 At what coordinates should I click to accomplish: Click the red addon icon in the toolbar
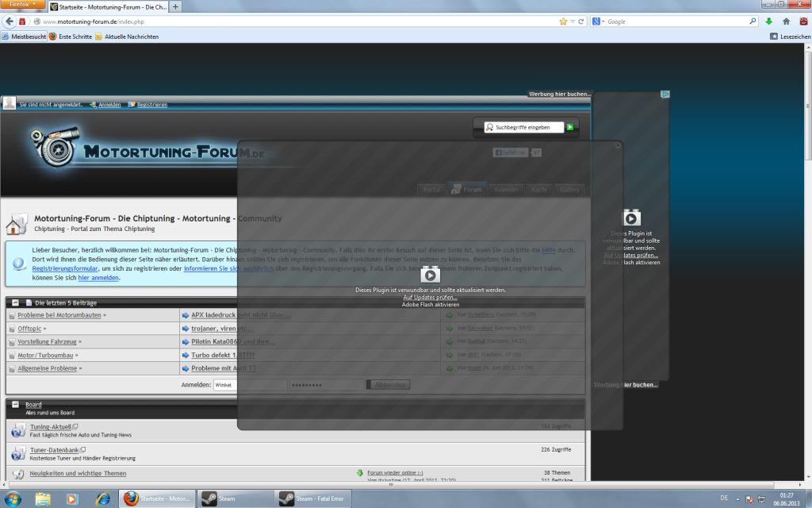(803, 21)
